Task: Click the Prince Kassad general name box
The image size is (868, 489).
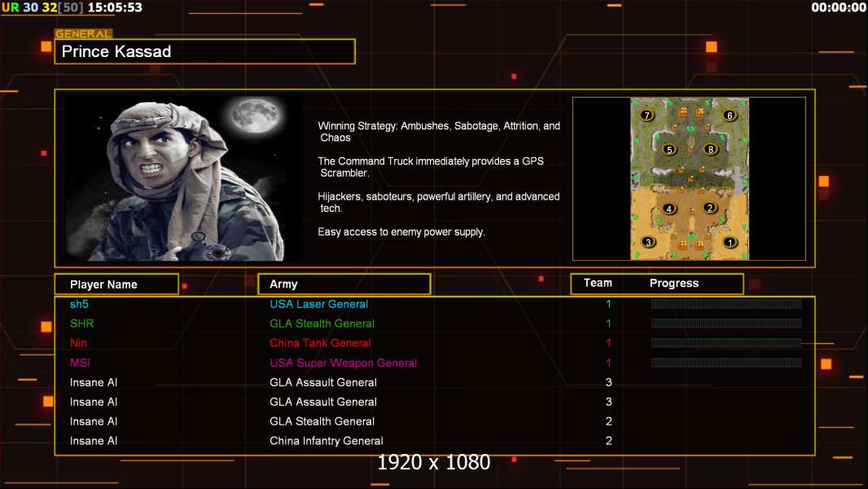Action: point(205,51)
